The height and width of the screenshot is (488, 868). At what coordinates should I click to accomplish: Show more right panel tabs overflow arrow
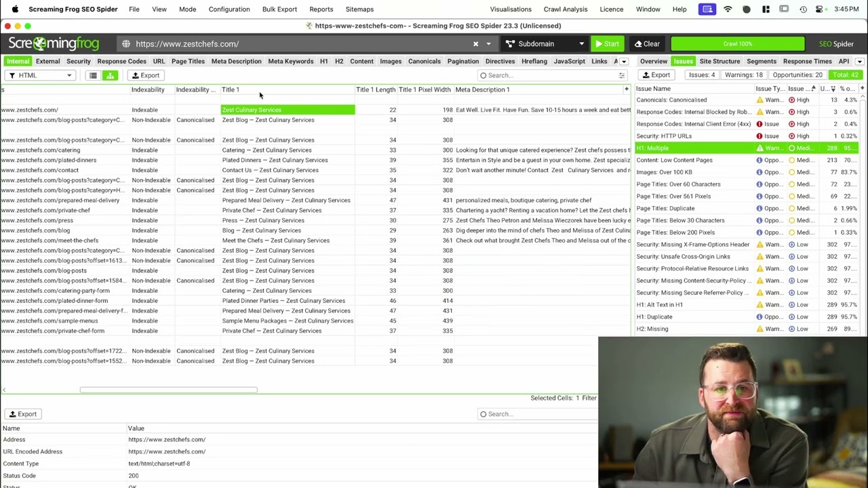[859, 62]
